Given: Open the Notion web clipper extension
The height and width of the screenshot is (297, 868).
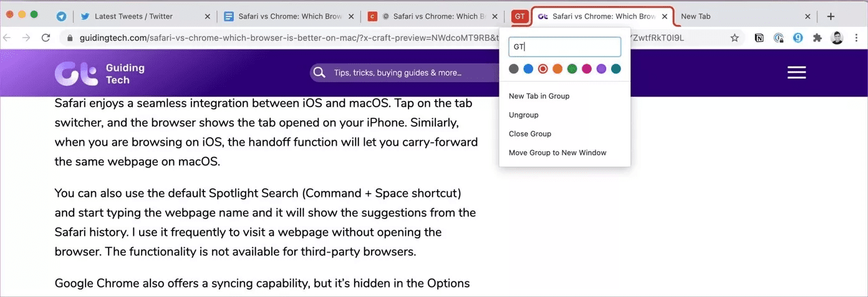Looking at the screenshot, I should (759, 38).
